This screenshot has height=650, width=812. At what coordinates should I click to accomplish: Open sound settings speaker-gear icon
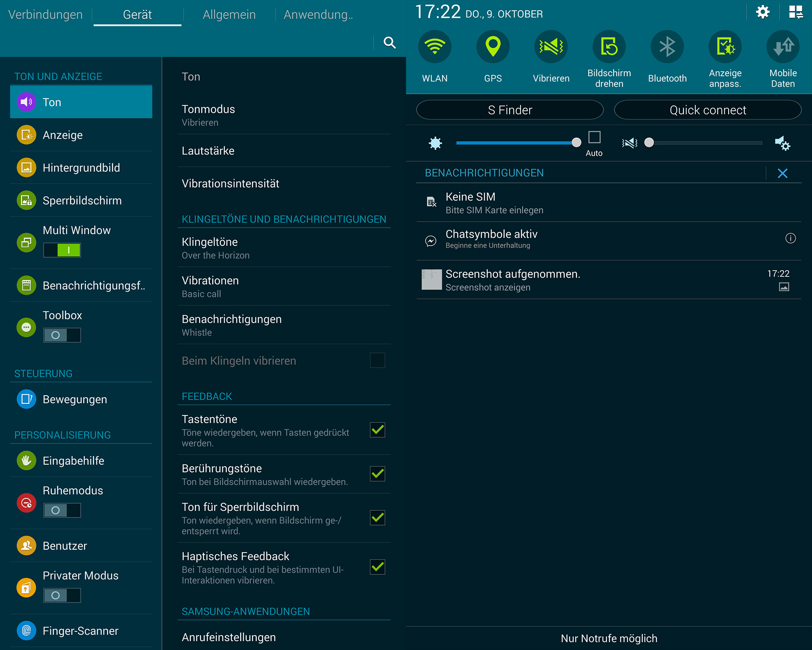click(x=782, y=143)
